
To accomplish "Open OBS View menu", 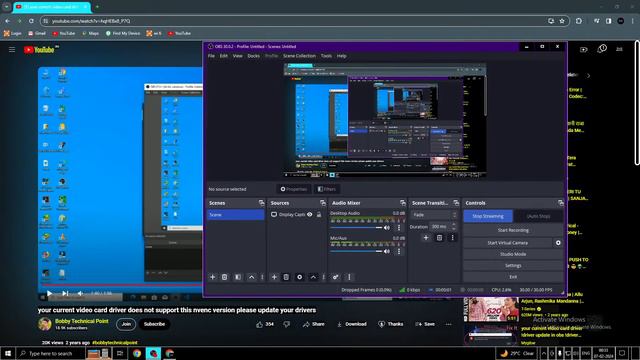I will pos(238,56).
